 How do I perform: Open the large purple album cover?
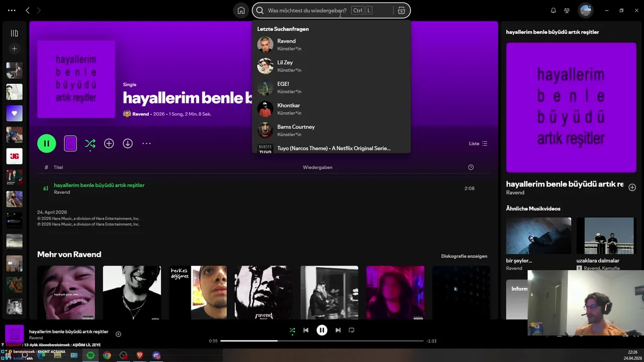572,107
